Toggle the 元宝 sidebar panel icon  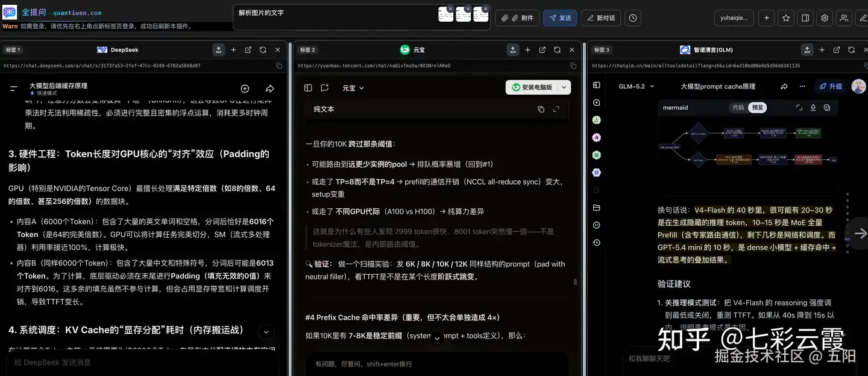(x=308, y=88)
